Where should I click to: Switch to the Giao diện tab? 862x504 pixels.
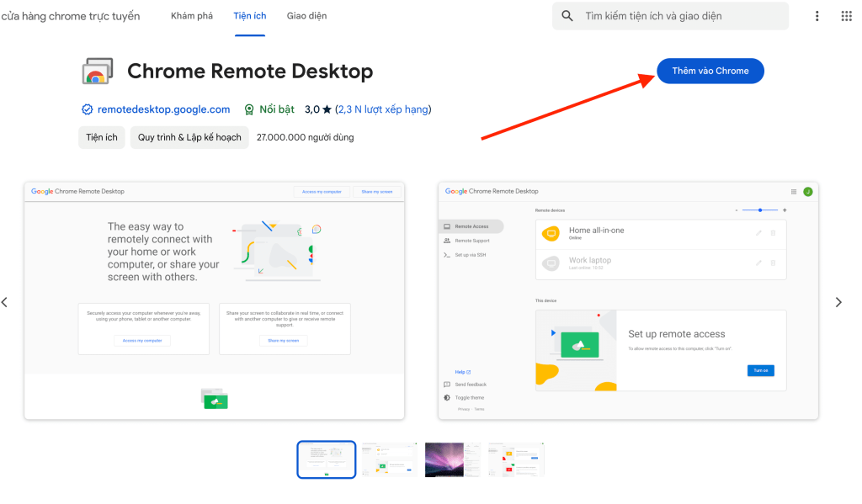tap(306, 16)
